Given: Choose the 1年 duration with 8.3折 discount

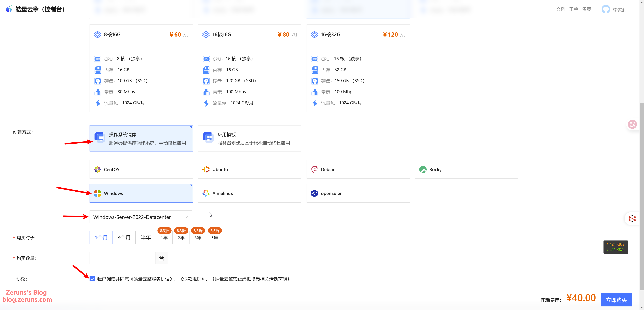Looking at the screenshot, I should coord(164,238).
